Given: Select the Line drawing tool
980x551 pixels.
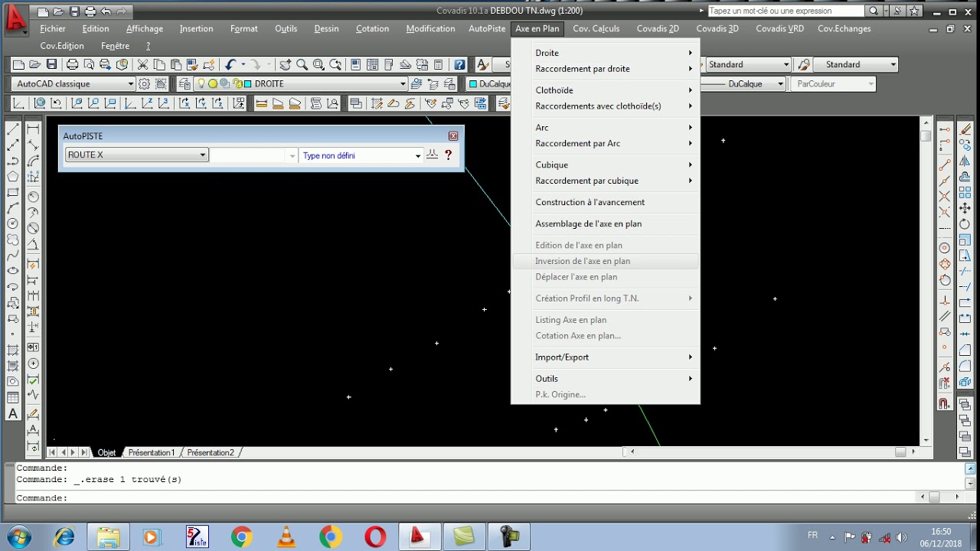Looking at the screenshot, I should [x=13, y=129].
